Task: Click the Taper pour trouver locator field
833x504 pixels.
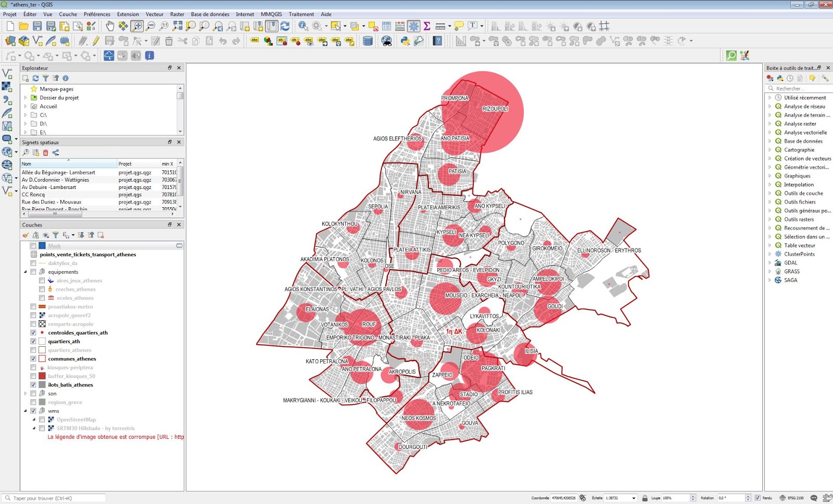Action: click(54, 498)
